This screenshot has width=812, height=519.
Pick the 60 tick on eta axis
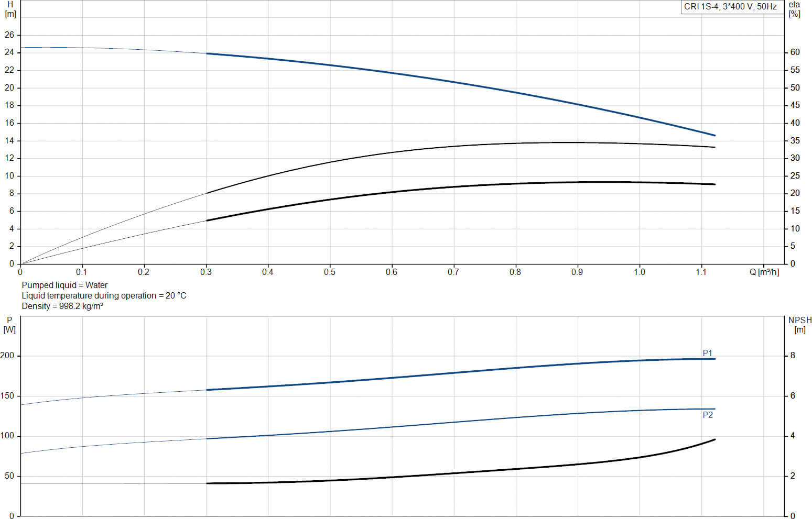795,52
